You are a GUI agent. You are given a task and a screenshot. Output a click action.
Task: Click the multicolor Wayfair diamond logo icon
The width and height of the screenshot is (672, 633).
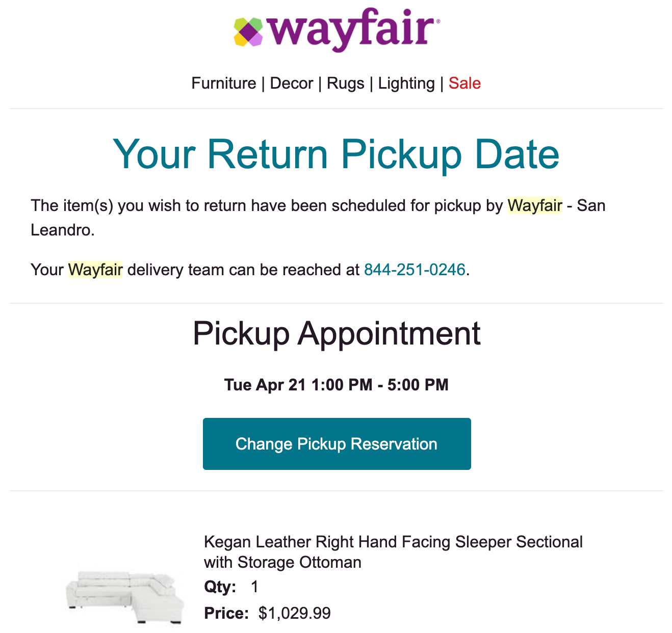pyautogui.click(x=248, y=32)
